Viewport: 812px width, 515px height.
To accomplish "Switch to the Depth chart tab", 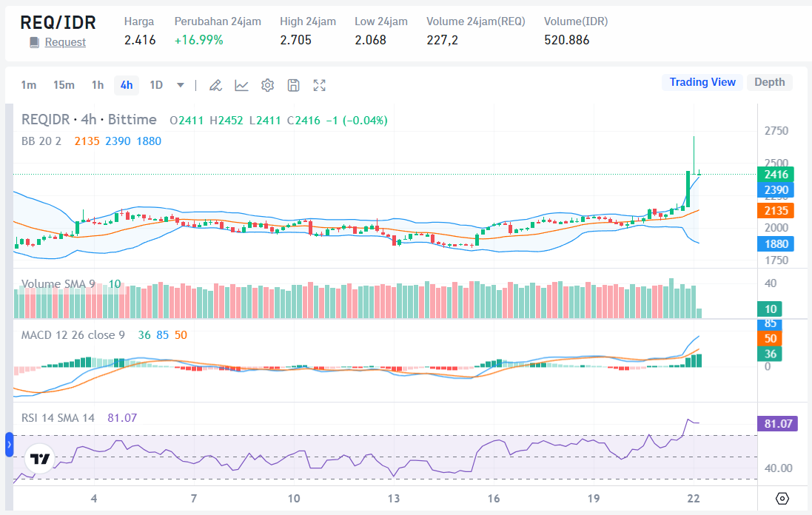I will (769, 82).
